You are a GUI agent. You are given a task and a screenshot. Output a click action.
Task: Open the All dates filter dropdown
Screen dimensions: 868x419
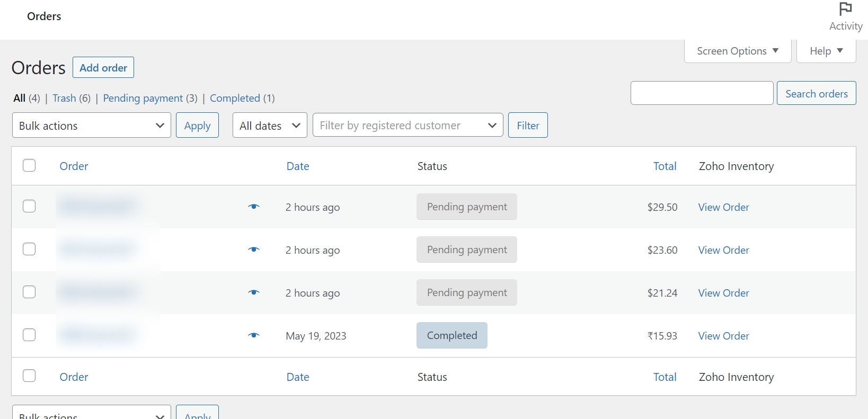pos(269,126)
